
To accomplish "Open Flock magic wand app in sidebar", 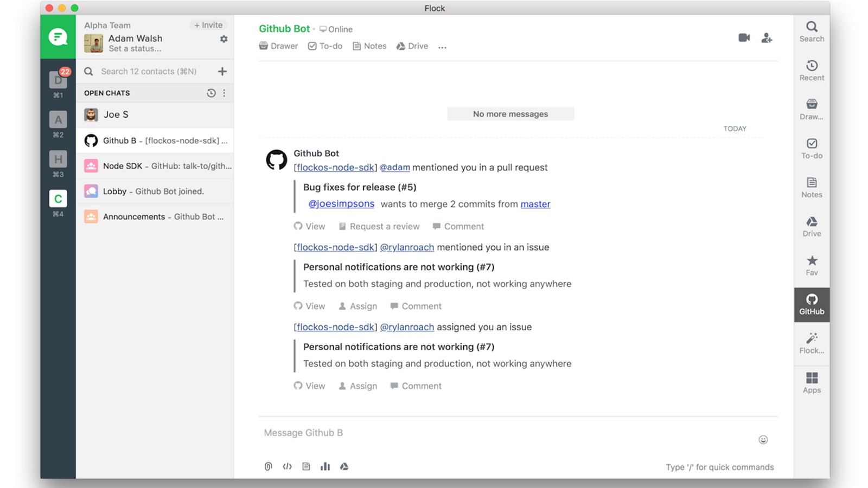I will click(x=812, y=344).
